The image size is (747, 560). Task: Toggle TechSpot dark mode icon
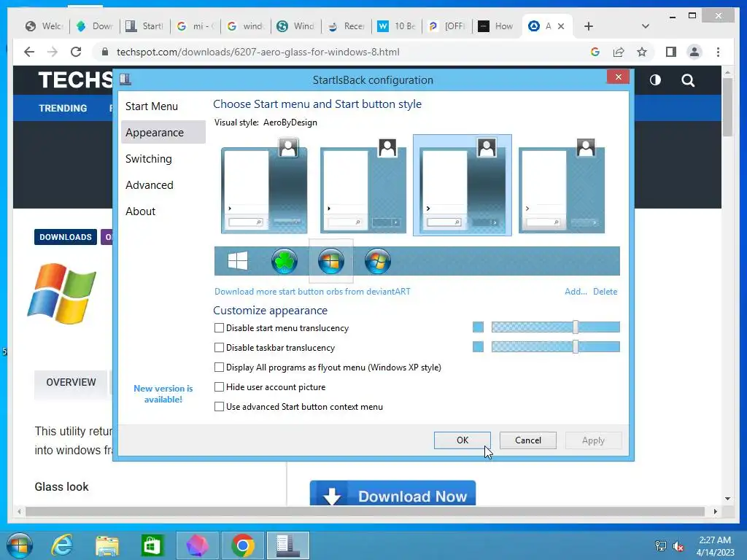tap(655, 80)
